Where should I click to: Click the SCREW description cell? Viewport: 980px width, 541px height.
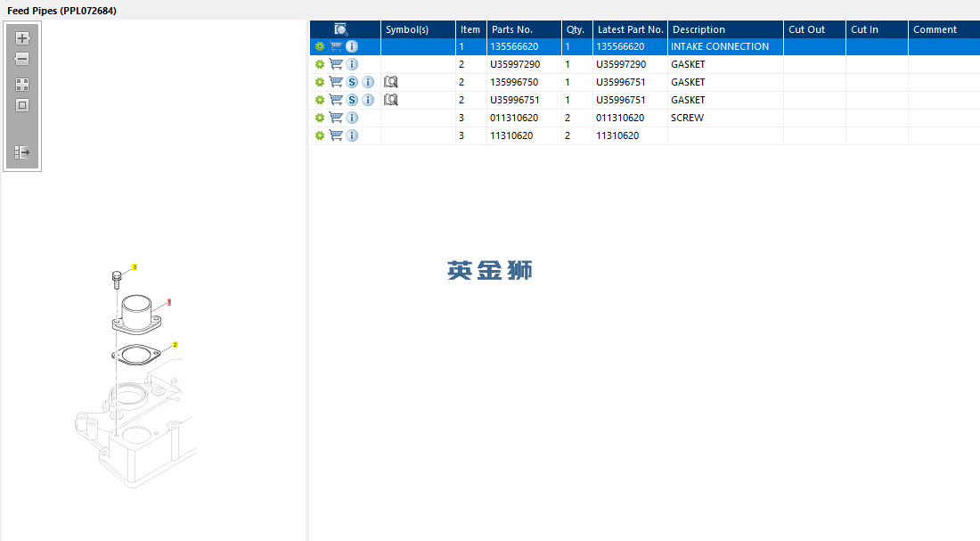725,118
